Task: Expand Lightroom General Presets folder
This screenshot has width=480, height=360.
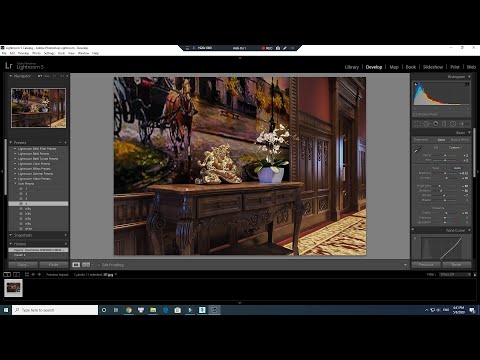Action: tap(15, 174)
